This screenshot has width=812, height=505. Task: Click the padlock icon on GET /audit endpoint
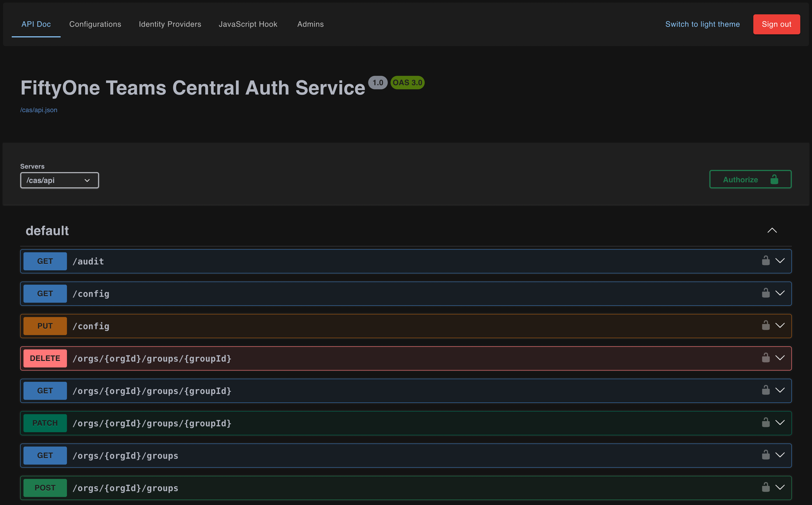(x=766, y=261)
